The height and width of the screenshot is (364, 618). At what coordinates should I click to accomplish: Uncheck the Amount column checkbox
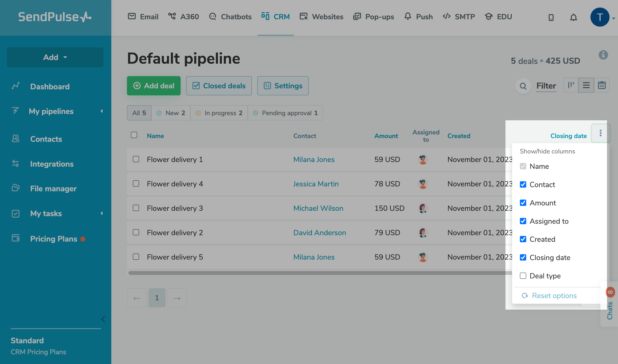(x=523, y=203)
